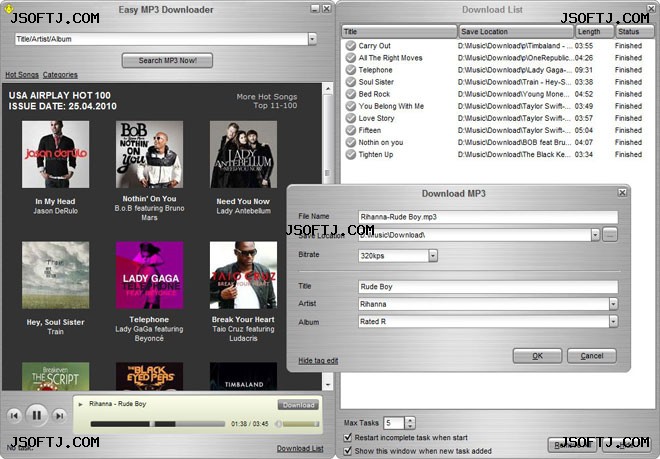This screenshot has width=660, height=459.
Task: Open The Script Breakeven album cover
Action: (x=56, y=376)
